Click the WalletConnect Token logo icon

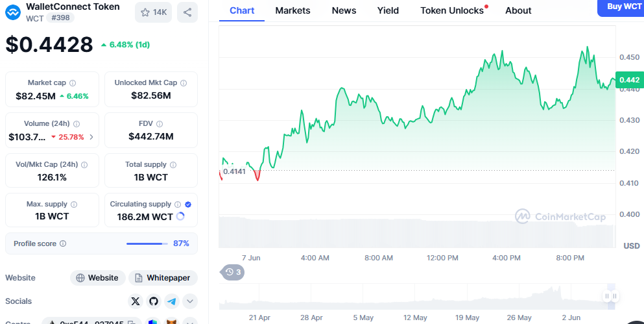pos(12,12)
